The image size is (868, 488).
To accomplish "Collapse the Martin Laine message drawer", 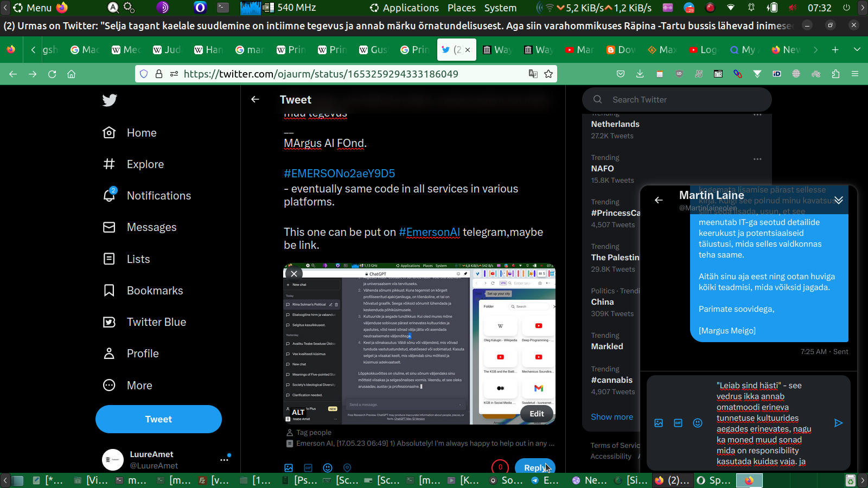I will 839,200.
